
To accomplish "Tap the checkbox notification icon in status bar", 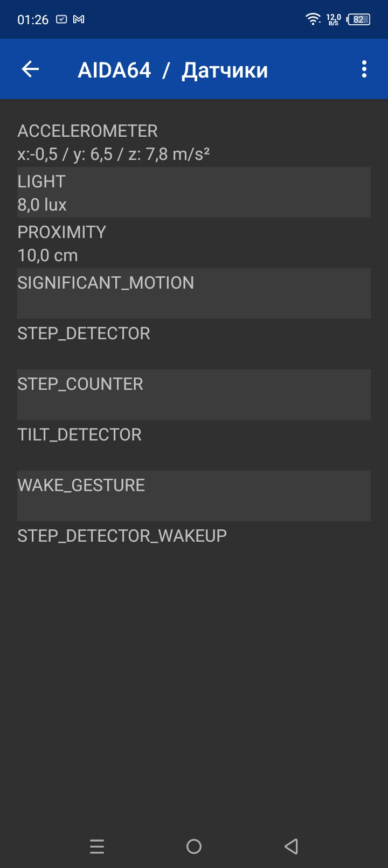I will click(x=62, y=19).
